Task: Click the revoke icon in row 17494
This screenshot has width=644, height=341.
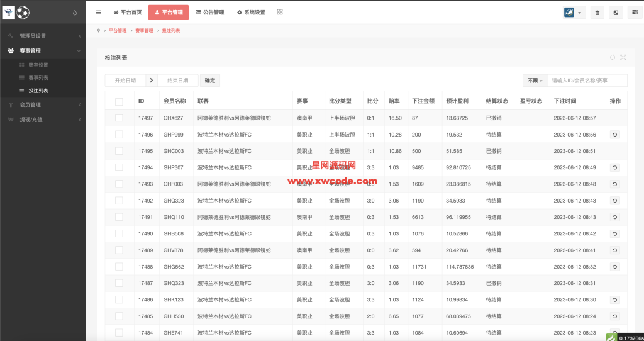Action: tap(614, 167)
